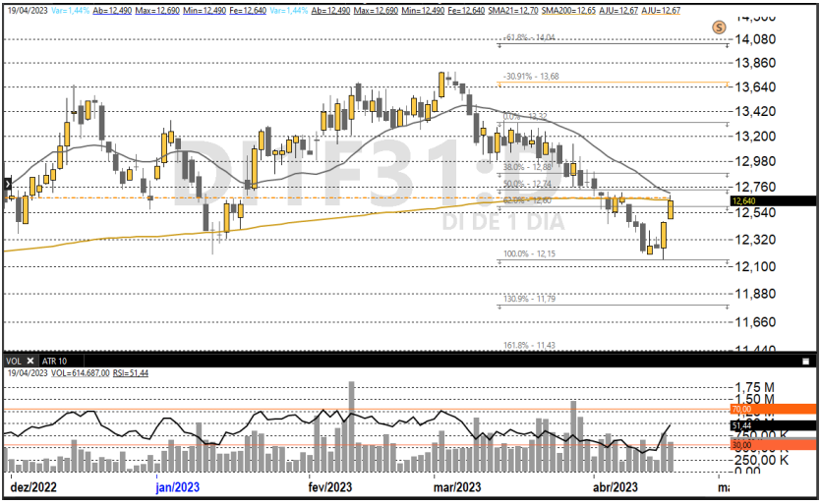Select the RSI value label

coord(122,373)
